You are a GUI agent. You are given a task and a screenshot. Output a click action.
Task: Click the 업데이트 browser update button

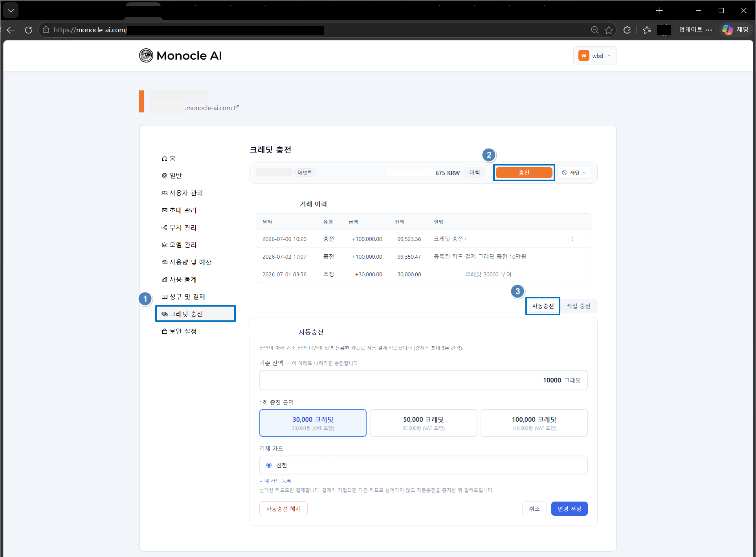point(695,30)
